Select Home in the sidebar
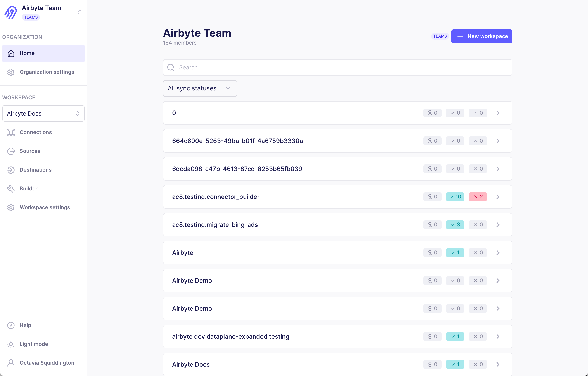Viewport: 588px width, 376px height. pos(27,53)
